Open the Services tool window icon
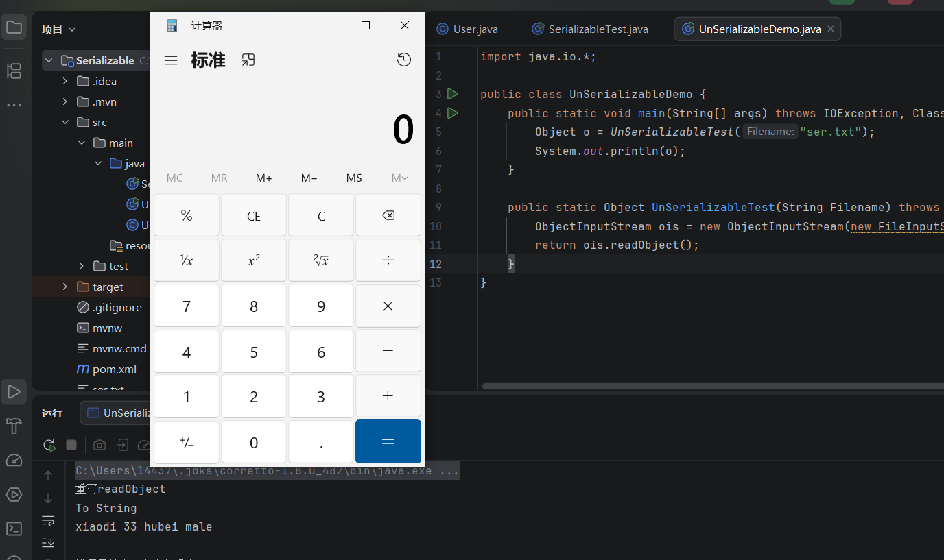This screenshot has width=944, height=560. click(x=14, y=494)
